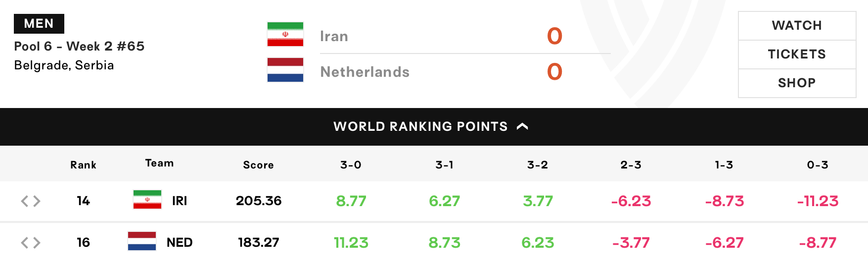Click the Netherlands flag in match header
Viewport: 868px width, 274px height.
[x=285, y=70]
